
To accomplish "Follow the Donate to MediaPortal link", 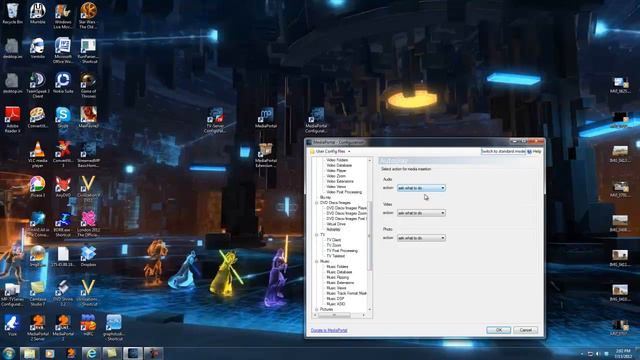I will click(329, 330).
